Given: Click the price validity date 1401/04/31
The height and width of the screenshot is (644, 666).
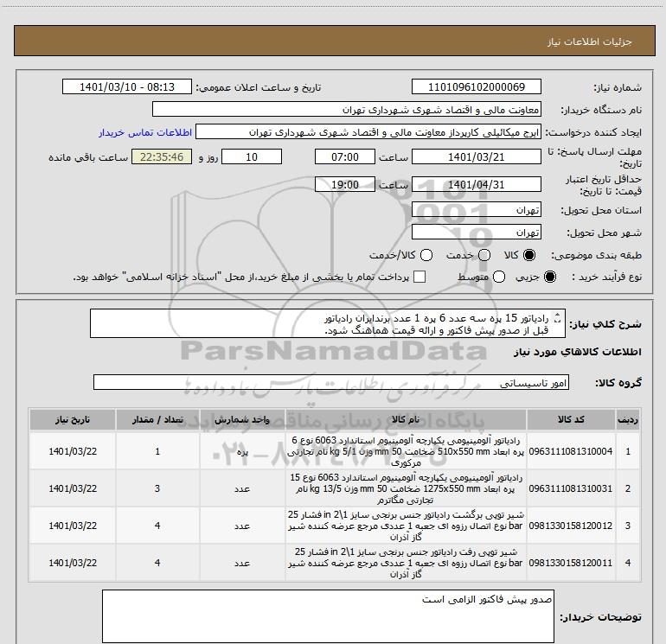Looking at the screenshot, I should [476, 184].
